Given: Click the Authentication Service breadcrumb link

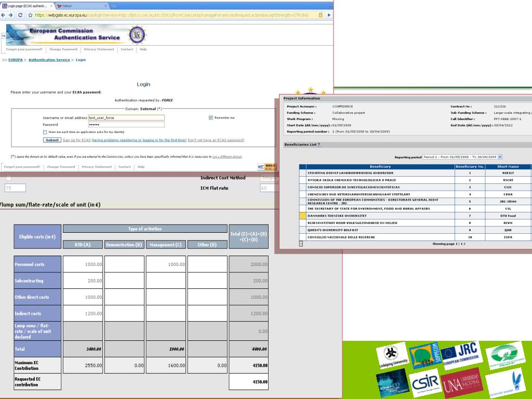Looking at the screenshot, I should pyautogui.click(x=49, y=60).
